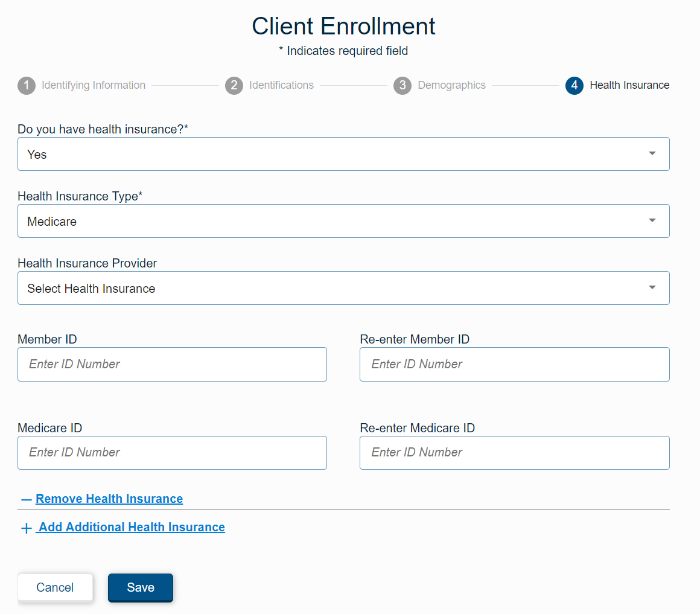700x614 pixels.
Task: Click the minus icon beside Remove Health Insurance
Action: [x=27, y=499]
